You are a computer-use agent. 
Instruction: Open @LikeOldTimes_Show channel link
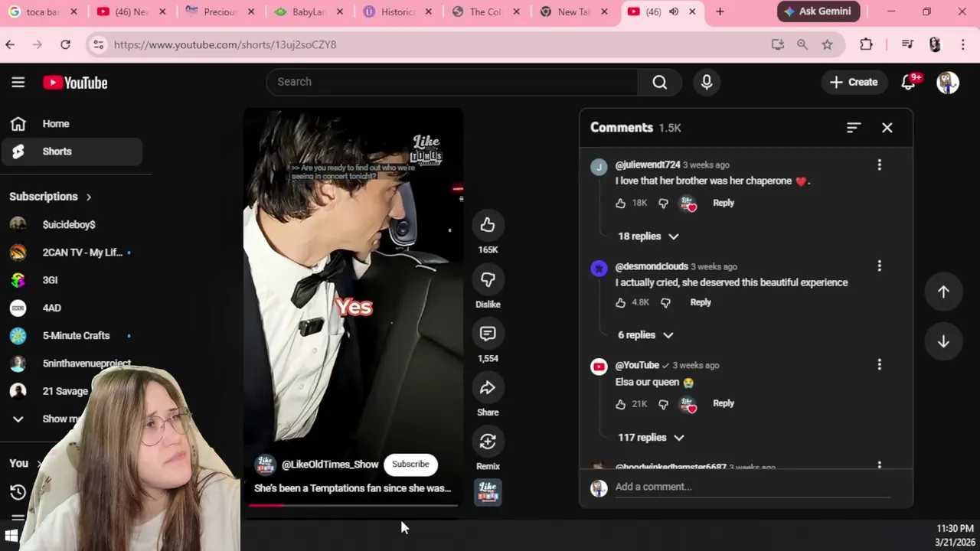click(330, 465)
